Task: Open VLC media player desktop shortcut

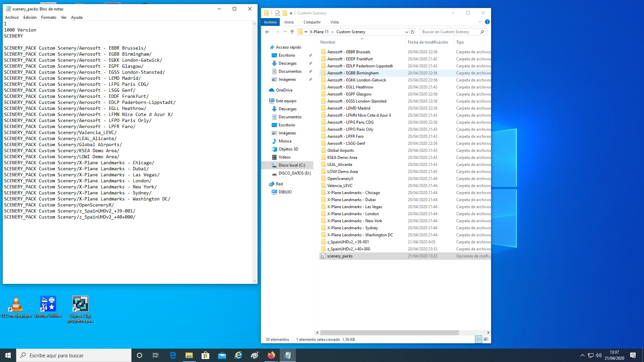Action: [16, 307]
